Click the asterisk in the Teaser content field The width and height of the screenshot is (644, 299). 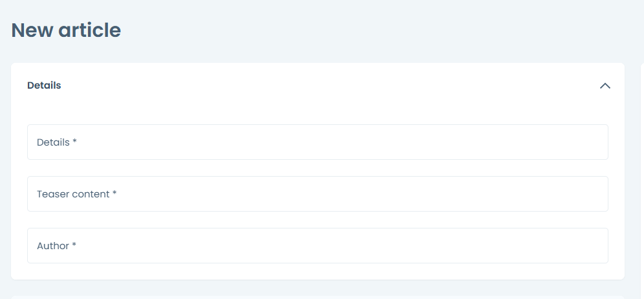(x=114, y=194)
